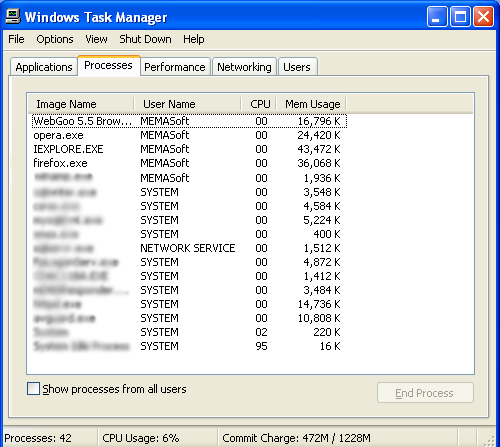Close the Windows Task Manager window

[x=483, y=16]
